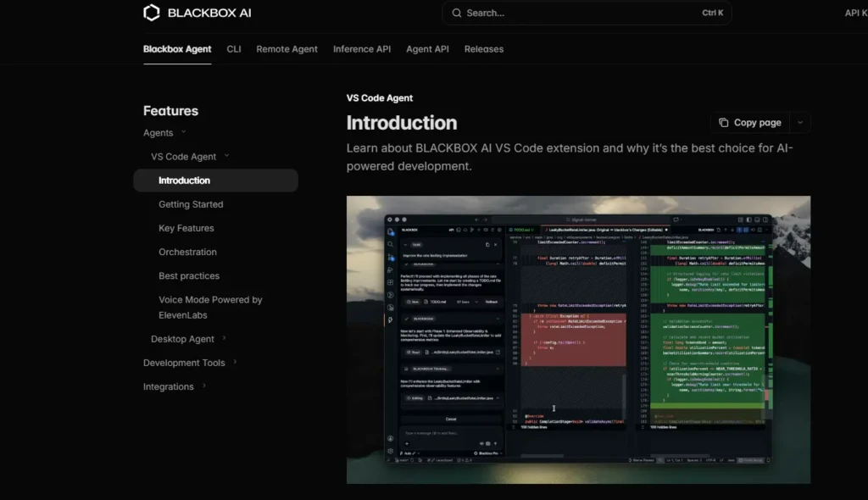Click the VS Code extension screenshot image
868x500 pixels.
tap(578, 340)
